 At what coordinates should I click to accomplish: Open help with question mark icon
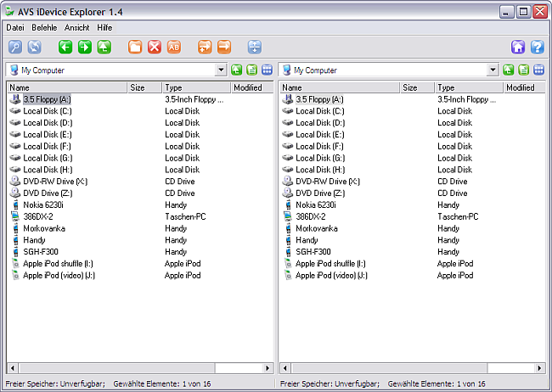(538, 47)
